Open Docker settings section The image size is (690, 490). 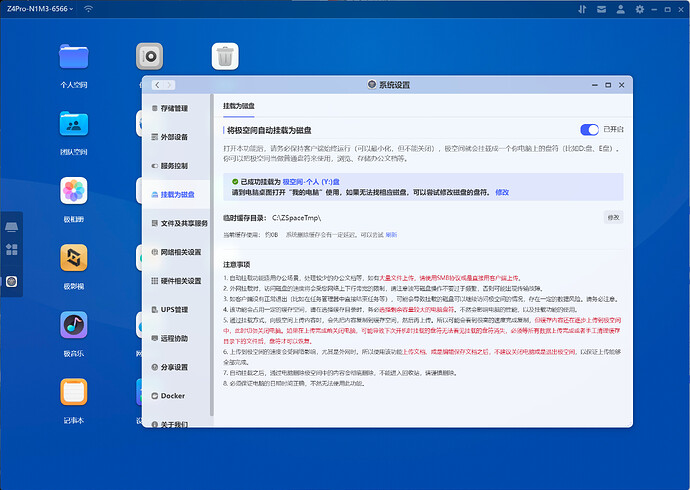[173, 396]
